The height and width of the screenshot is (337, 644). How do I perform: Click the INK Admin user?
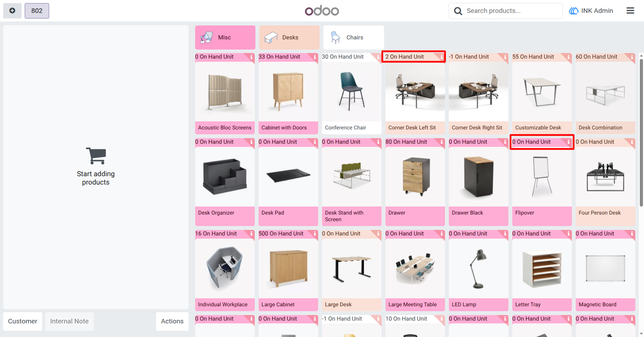pos(591,11)
